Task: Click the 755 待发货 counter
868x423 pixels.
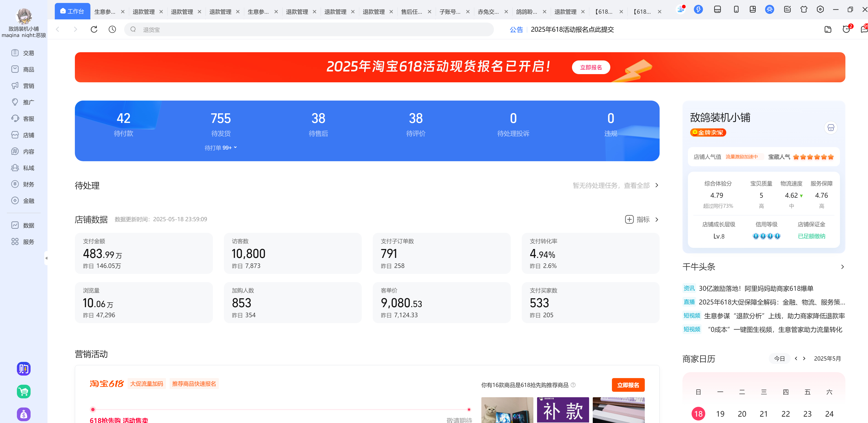Action: [221, 124]
